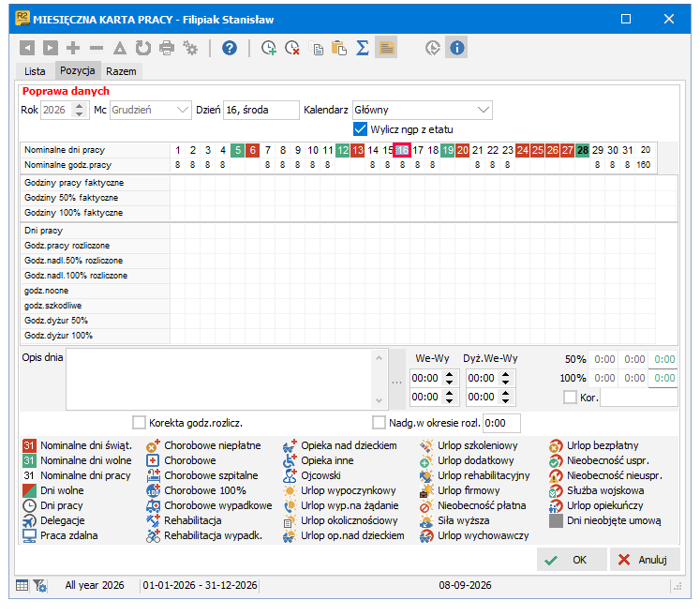Tick the Kor. checkbox
This screenshot has height=616, width=700.
(570, 398)
